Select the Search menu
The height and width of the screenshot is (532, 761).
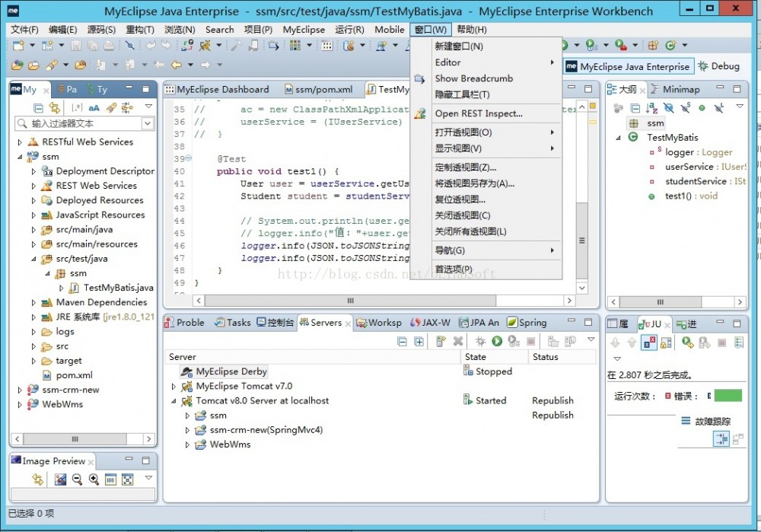tap(219, 30)
